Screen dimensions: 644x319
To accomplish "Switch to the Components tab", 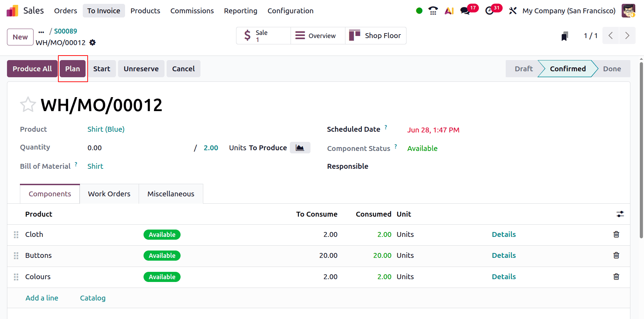I will 50,194.
